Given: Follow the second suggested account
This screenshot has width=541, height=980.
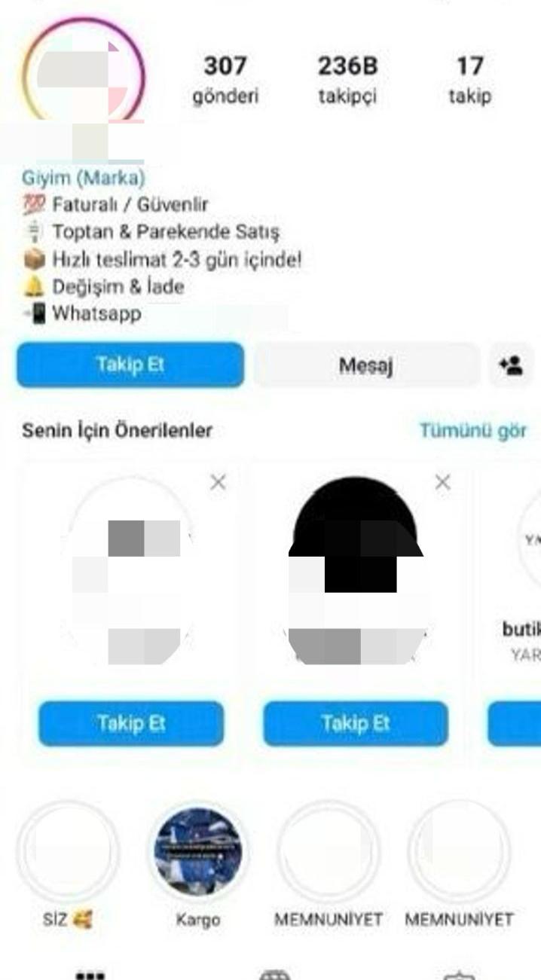Looking at the screenshot, I should pyautogui.click(x=356, y=724).
